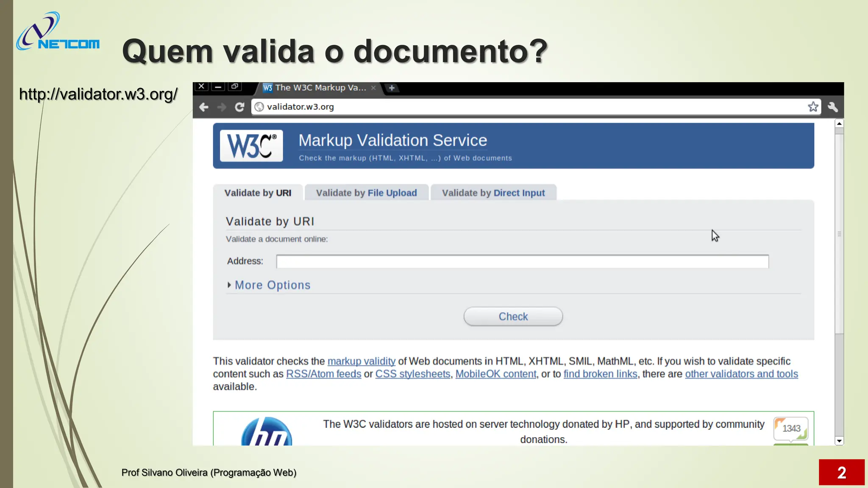Screen dimensions: 868x488
Task: Expand More Options disclosure triangle
Action: coord(229,285)
